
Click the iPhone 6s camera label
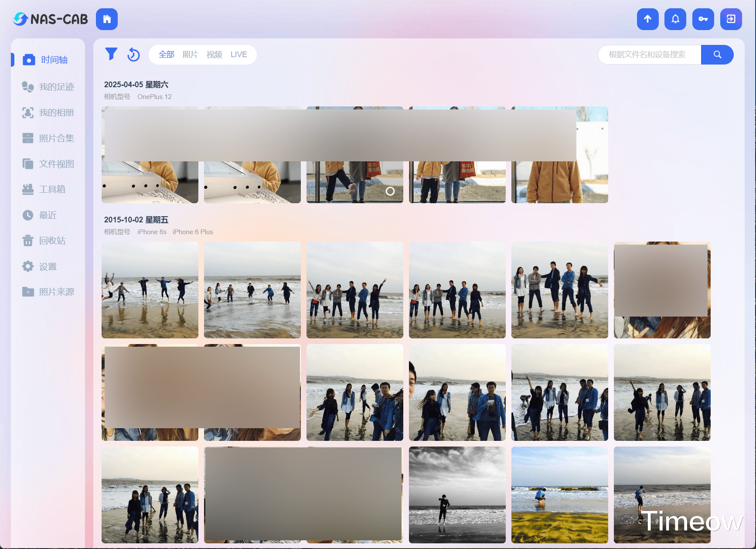click(152, 232)
